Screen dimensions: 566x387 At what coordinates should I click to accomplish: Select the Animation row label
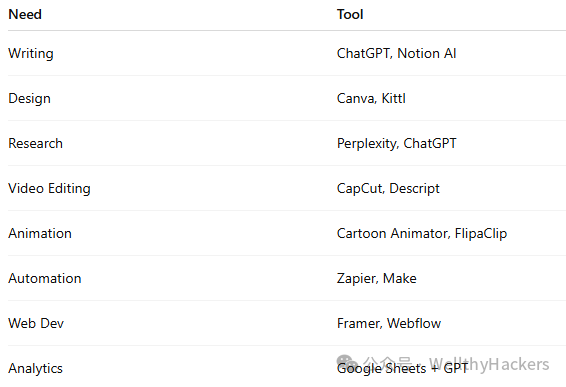click(x=40, y=234)
